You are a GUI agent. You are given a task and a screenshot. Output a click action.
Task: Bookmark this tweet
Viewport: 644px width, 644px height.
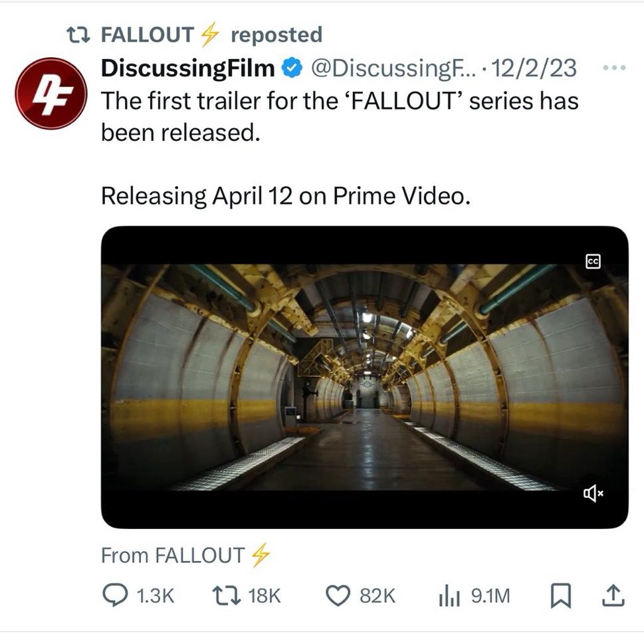tap(562, 596)
